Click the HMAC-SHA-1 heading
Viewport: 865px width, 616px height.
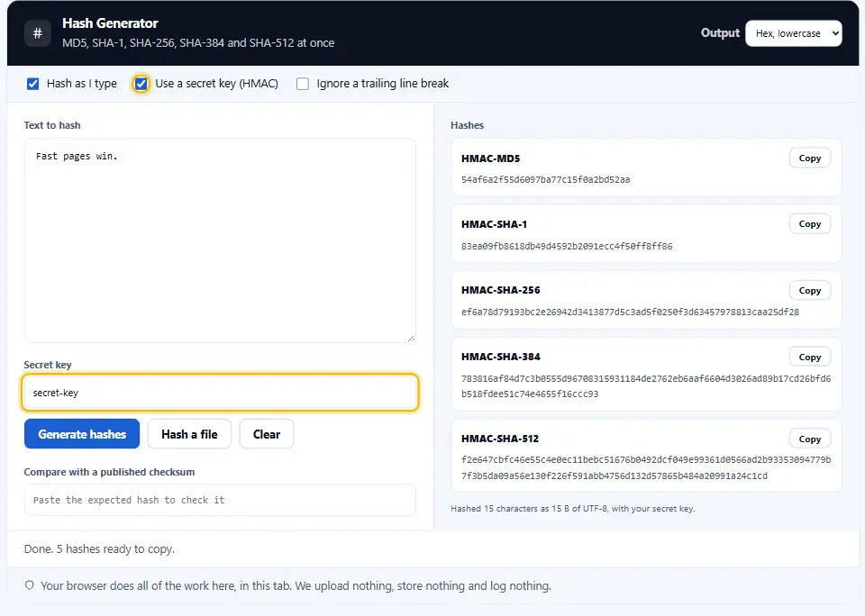(x=494, y=224)
